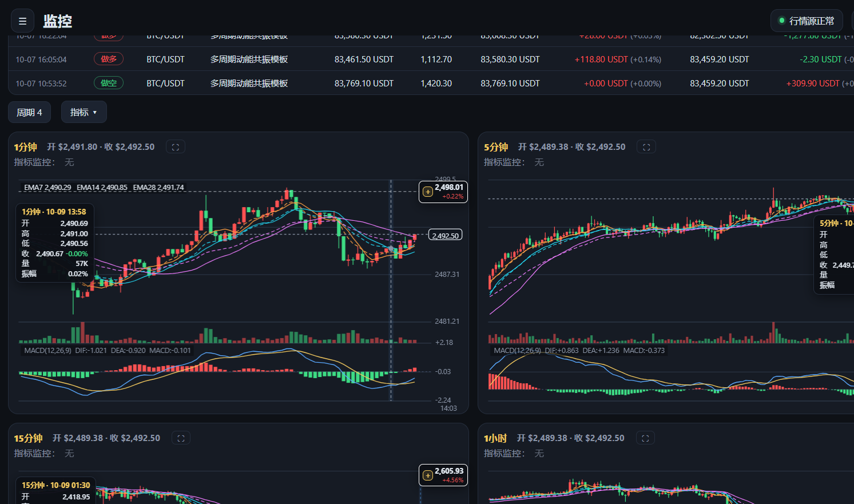
Task: Click the 监控 page title
Action: coord(58,21)
